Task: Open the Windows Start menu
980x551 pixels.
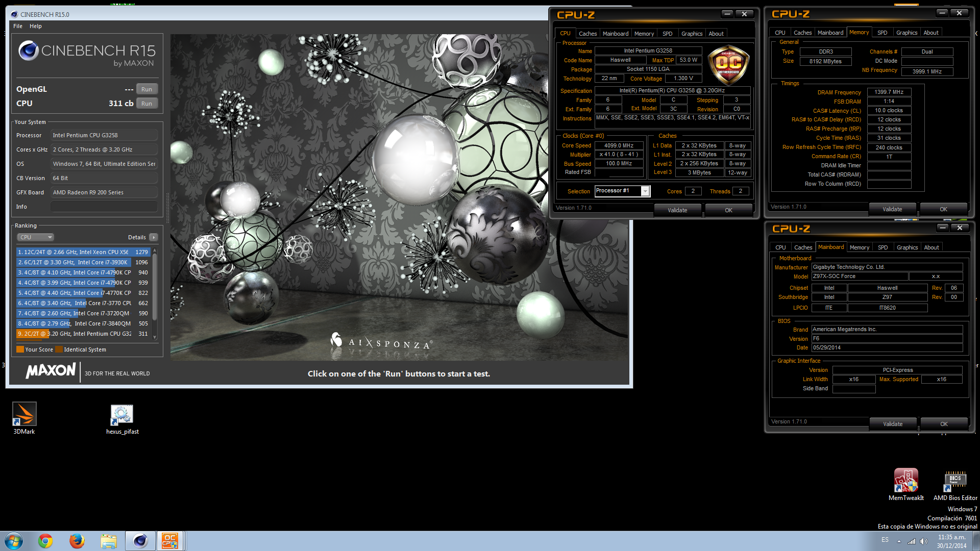Action: tap(14, 541)
